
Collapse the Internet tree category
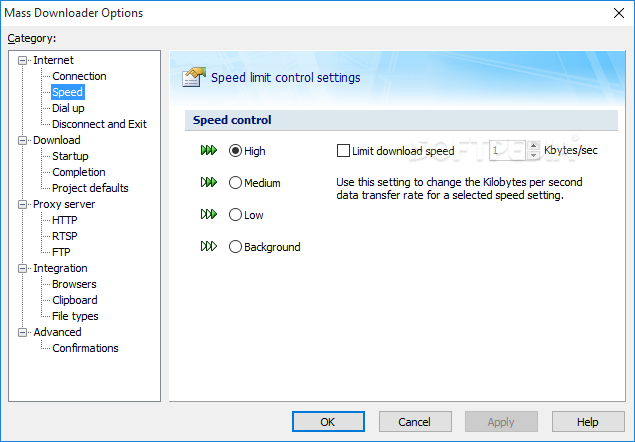pyautogui.click(x=23, y=60)
